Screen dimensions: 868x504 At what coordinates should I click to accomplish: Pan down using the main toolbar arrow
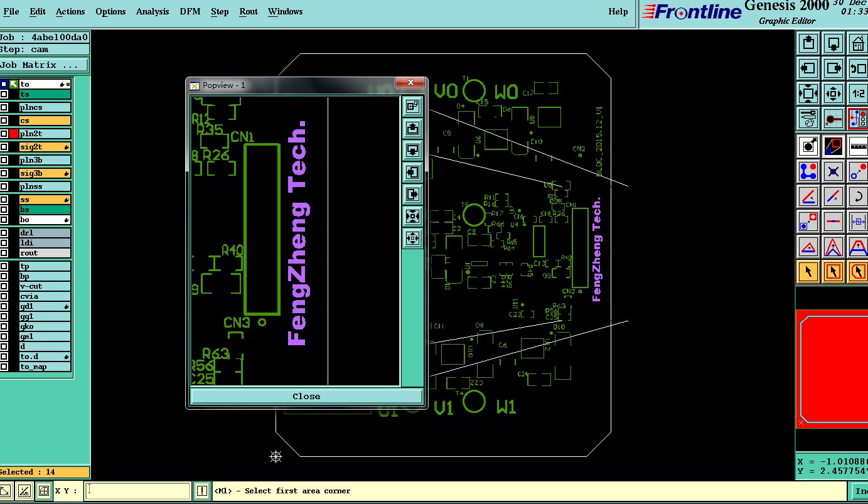coord(833,43)
